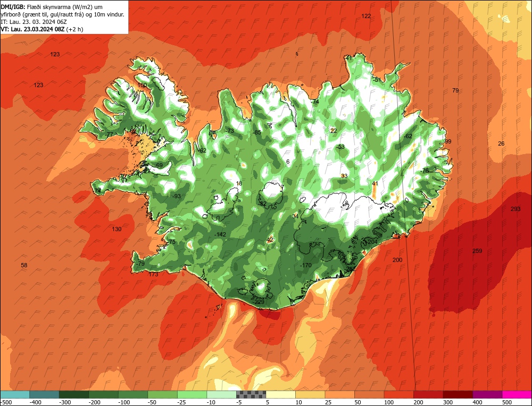The height and width of the screenshot is (406, 532).
Task: Click the map value '6' in central Iceland
Action: click(x=288, y=162)
